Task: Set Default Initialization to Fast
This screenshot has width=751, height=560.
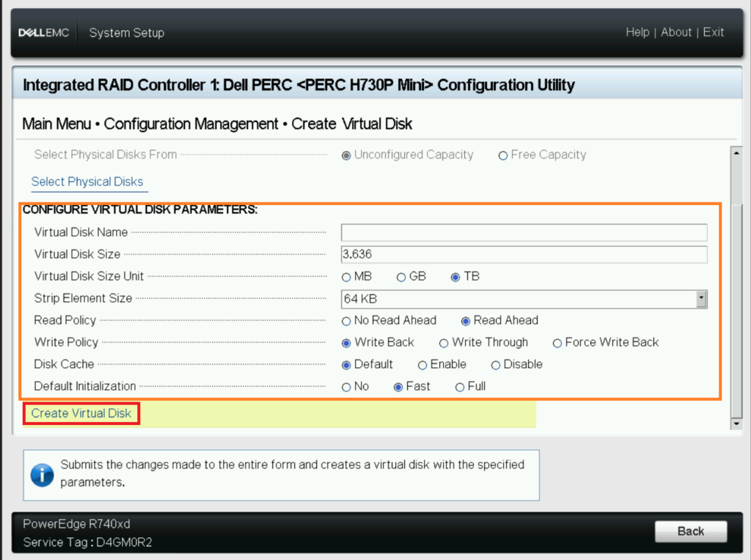Action: pyautogui.click(x=398, y=387)
